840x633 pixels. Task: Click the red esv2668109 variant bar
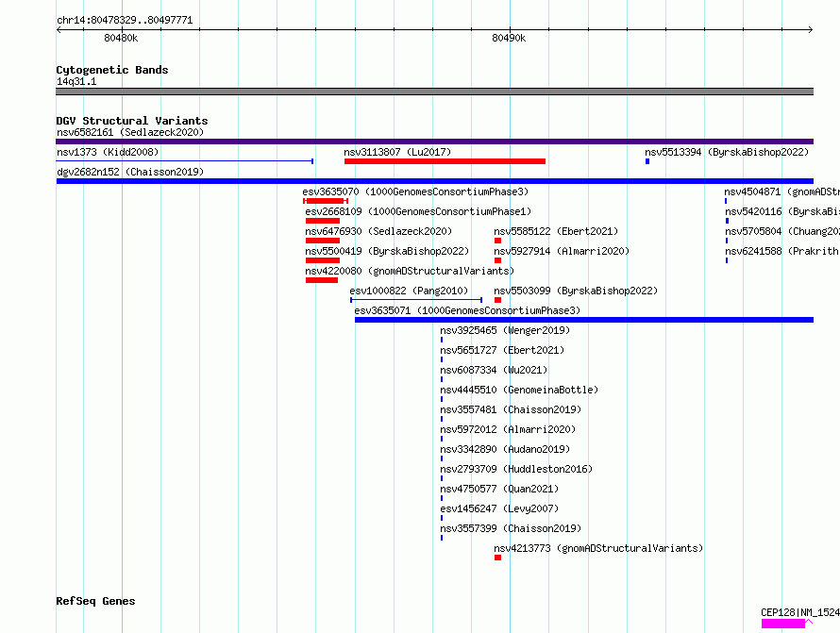pyautogui.click(x=323, y=221)
